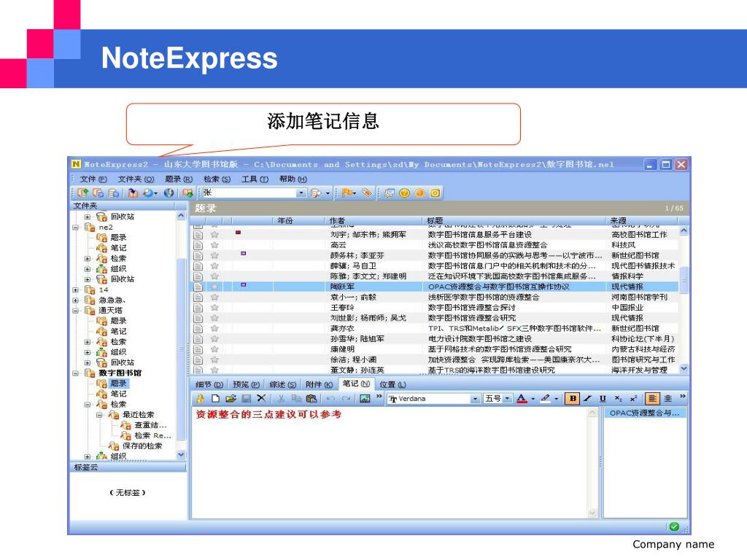Click the paste clipboard icon

point(311,399)
